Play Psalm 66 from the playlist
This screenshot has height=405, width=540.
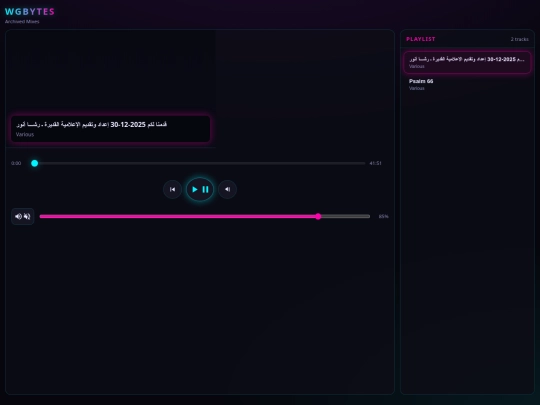point(467,84)
